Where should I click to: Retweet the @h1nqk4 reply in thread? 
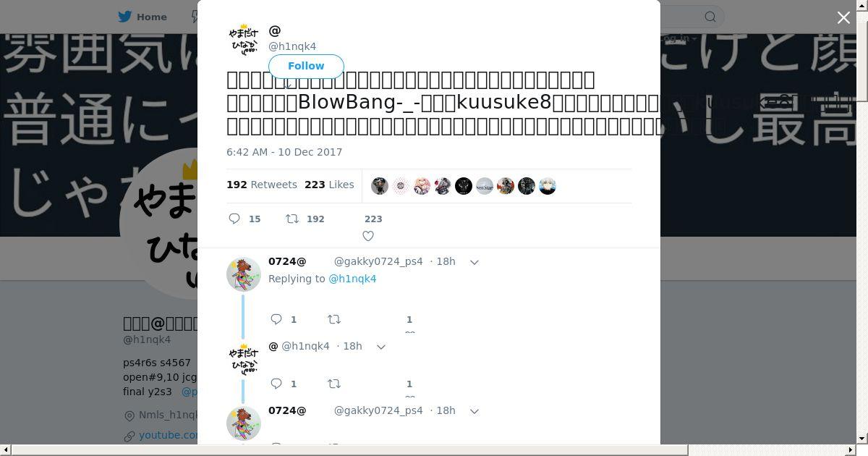pos(334,384)
